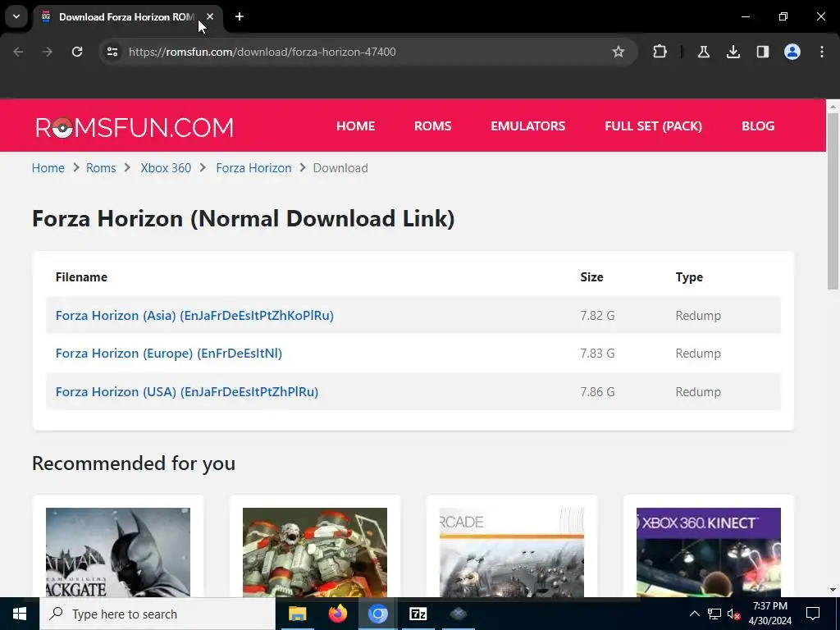Open the Arcade game cover thumbnail
Image resolution: width=840 pixels, height=630 pixels.
point(512,552)
